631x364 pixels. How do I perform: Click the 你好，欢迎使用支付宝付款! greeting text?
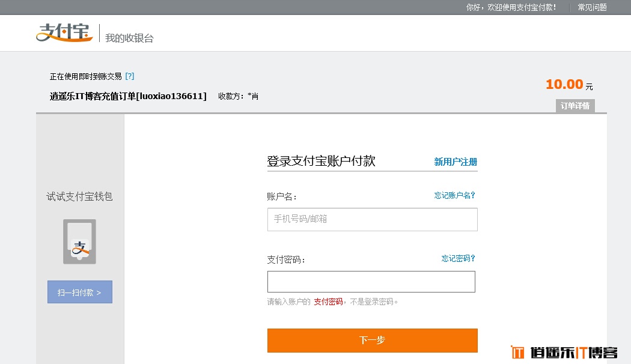pos(511,7)
